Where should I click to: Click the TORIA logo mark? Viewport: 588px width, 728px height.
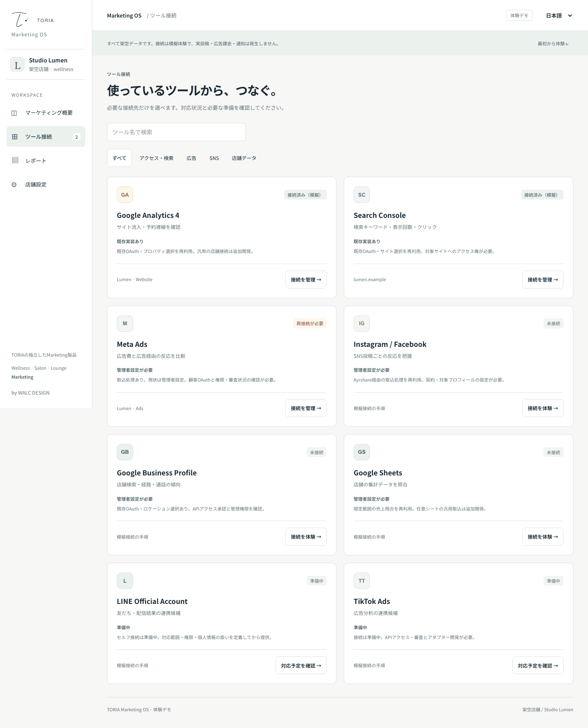pos(20,20)
